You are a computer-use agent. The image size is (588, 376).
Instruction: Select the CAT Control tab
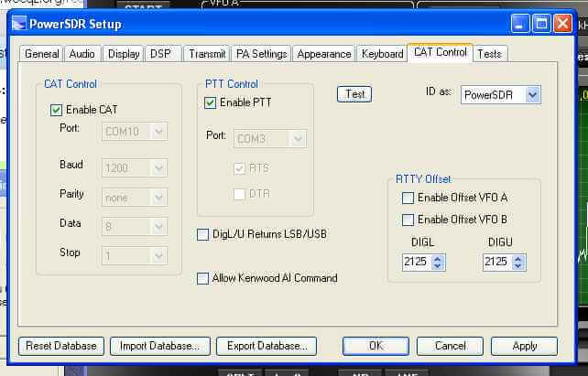(x=441, y=52)
